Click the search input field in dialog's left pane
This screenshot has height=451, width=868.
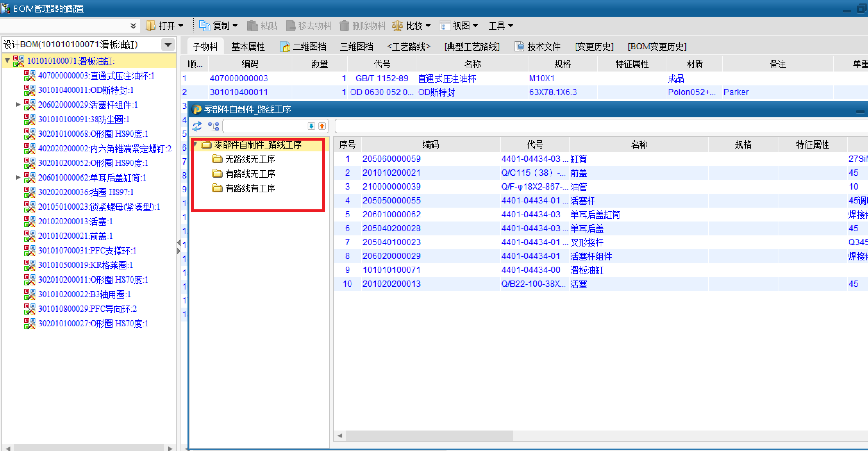[x=265, y=126]
